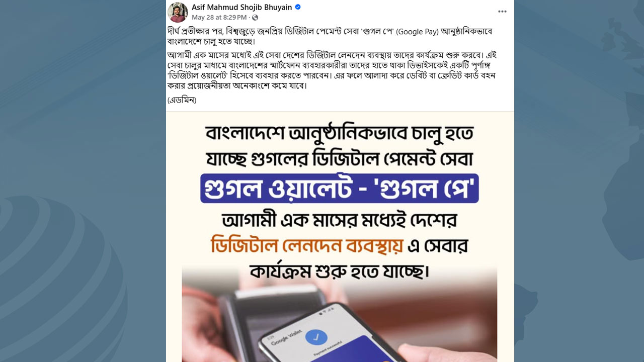Open the May 28 at 8:29 PM timestamp
The width and height of the screenshot is (644, 362).
pos(219,18)
